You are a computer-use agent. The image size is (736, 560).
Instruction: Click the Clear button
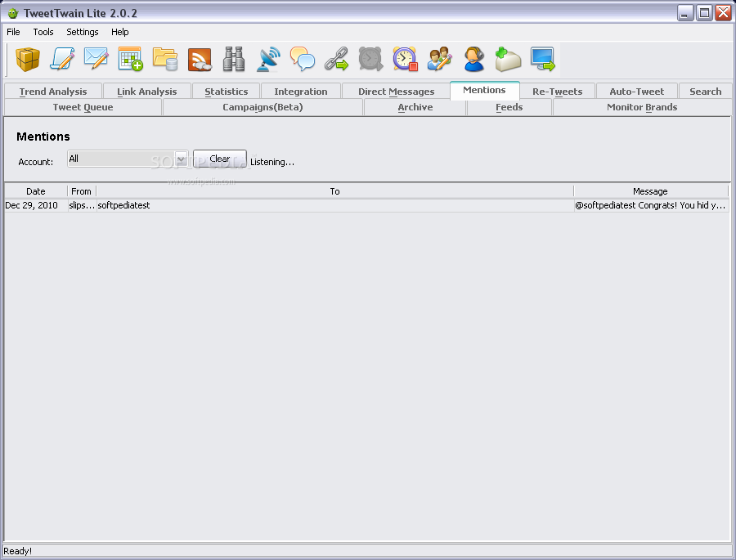(x=220, y=159)
